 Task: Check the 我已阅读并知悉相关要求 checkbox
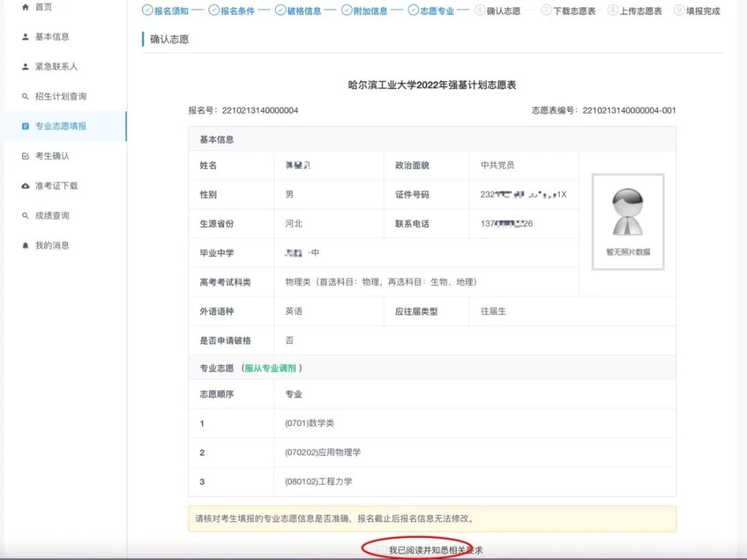(381, 549)
